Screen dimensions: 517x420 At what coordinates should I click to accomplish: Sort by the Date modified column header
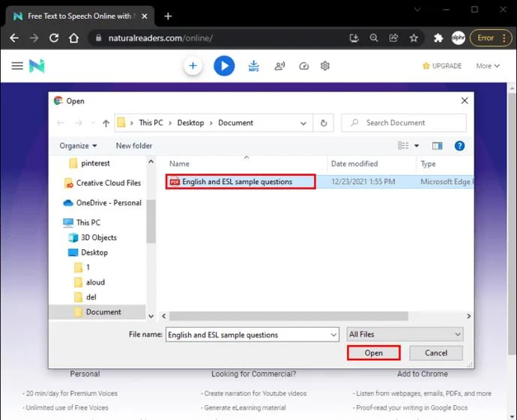point(354,164)
